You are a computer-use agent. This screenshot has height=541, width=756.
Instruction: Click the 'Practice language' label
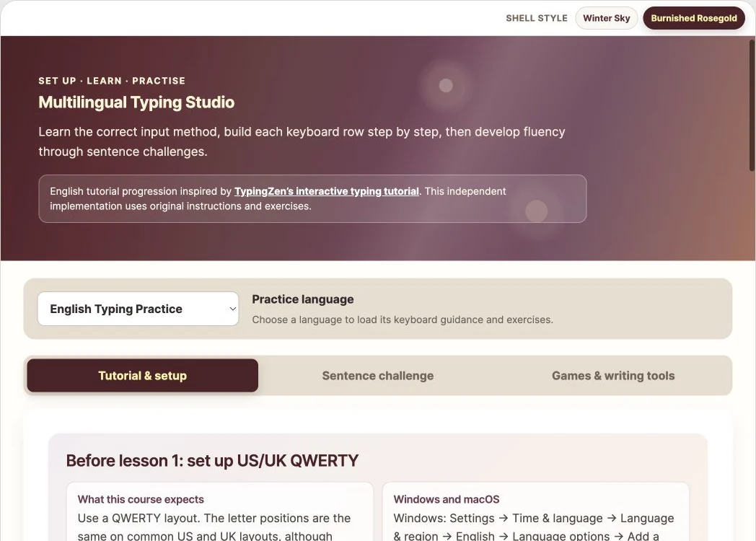(303, 299)
